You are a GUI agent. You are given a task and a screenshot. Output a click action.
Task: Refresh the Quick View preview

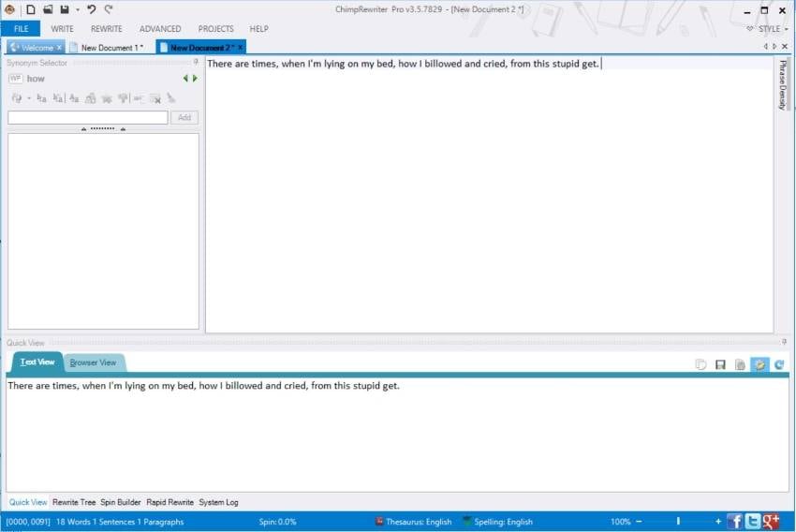779,364
